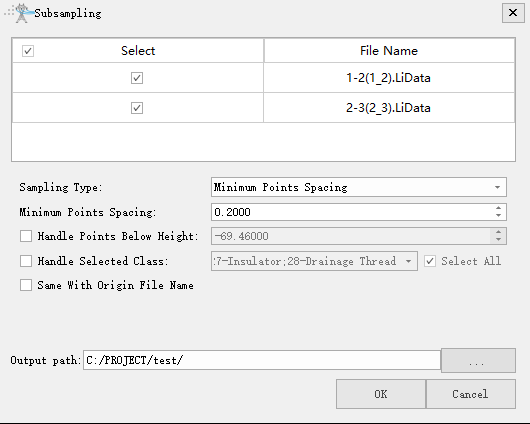The height and width of the screenshot is (424, 530).
Task: Check Same With Origin File Name
Action: pyautogui.click(x=26, y=285)
